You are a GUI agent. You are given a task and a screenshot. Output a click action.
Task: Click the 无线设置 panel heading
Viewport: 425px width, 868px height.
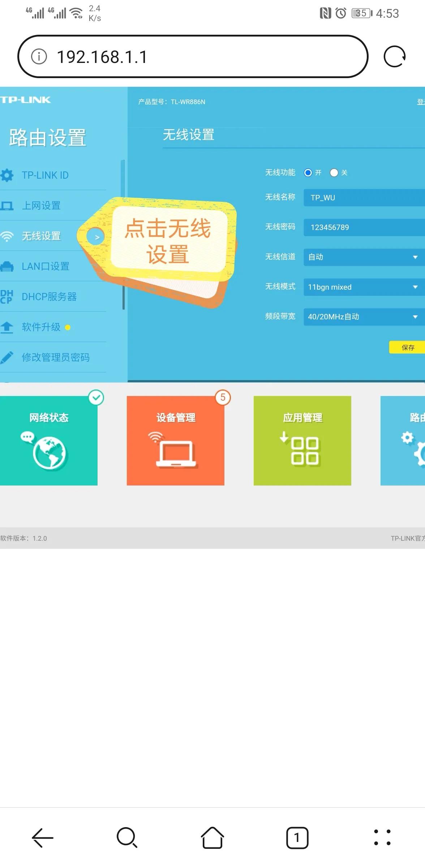pyautogui.click(x=188, y=135)
